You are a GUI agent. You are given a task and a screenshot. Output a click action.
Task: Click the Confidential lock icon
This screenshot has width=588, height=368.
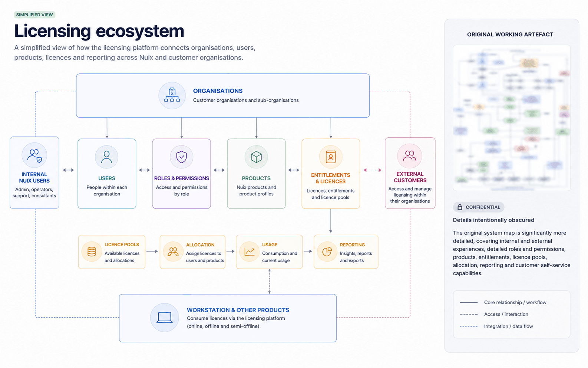(460, 207)
